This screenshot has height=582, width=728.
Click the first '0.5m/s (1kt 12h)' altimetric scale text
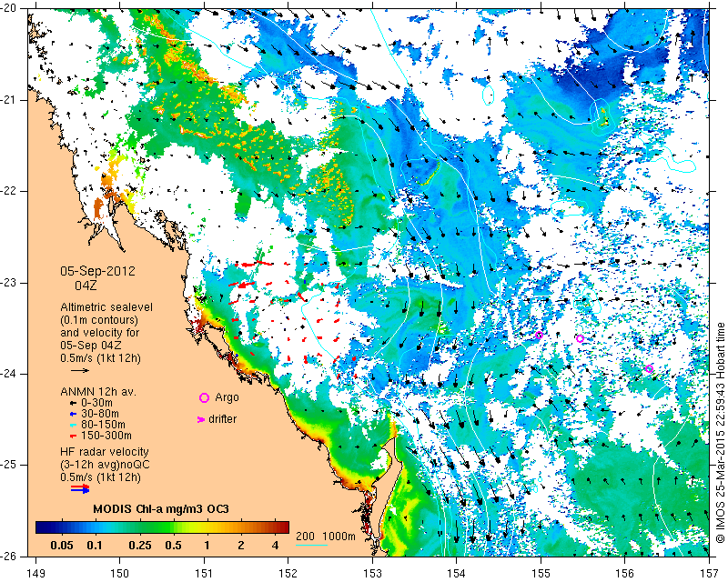coord(101,358)
